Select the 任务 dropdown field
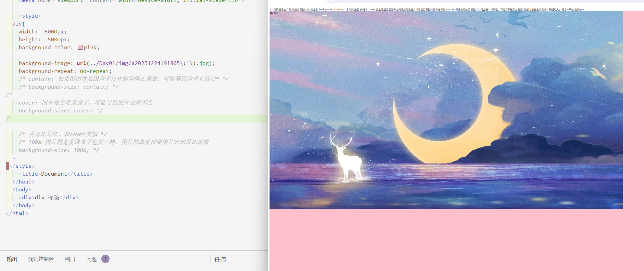This screenshot has height=271, width=644. click(x=239, y=259)
